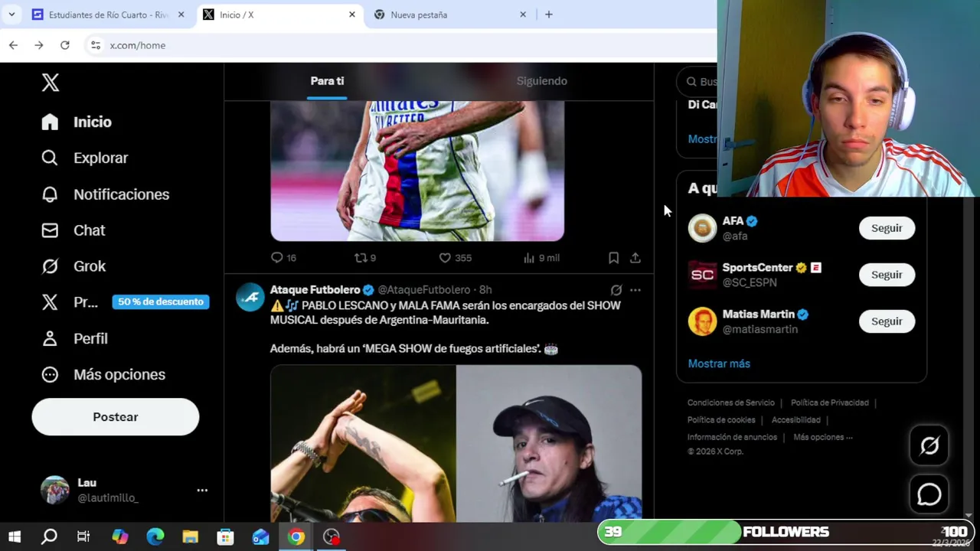Expand Más opciones in the footer
The width and height of the screenshot is (980, 551).
[x=823, y=437]
